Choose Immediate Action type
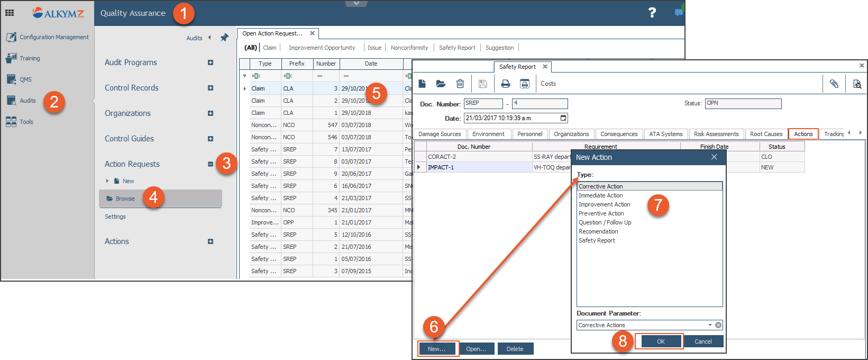This screenshot has width=868, height=360. 601,195
